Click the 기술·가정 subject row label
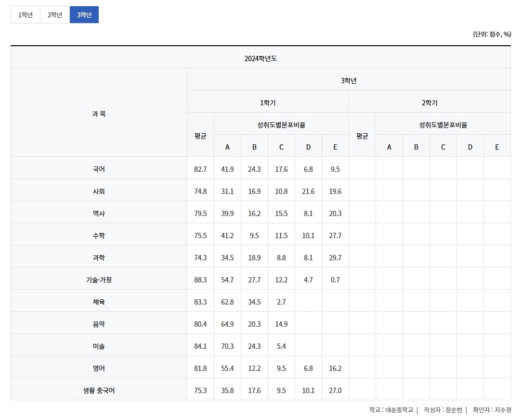This screenshot has height=420, width=522. [99, 280]
